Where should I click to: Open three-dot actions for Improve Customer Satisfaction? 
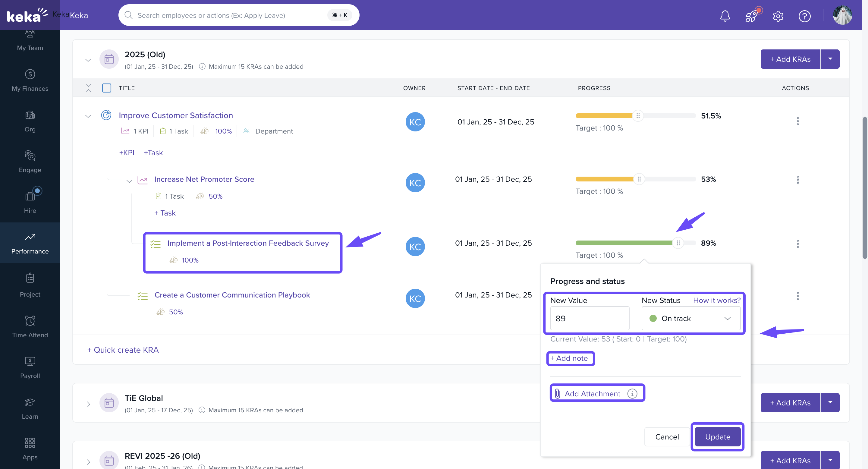click(x=797, y=121)
